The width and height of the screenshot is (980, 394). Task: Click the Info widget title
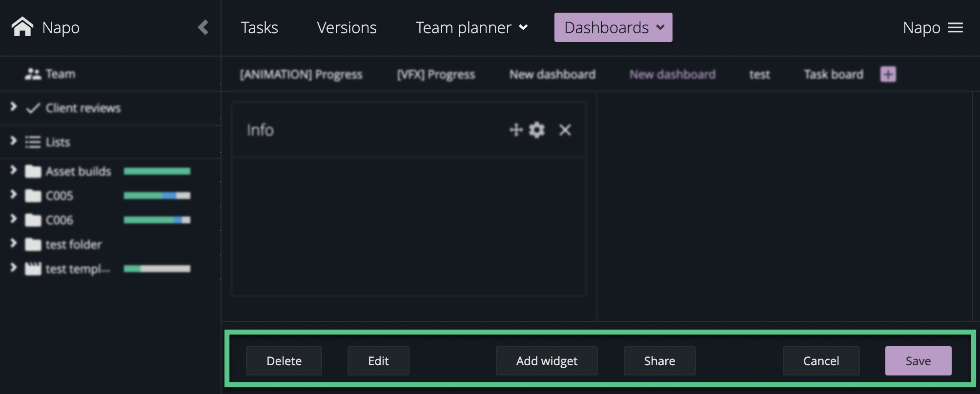pyautogui.click(x=260, y=130)
